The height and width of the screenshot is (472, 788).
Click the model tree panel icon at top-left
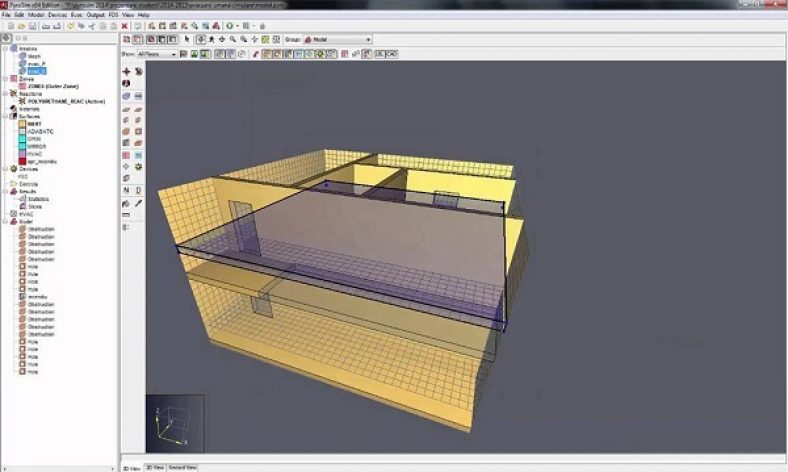coord(7,38)
